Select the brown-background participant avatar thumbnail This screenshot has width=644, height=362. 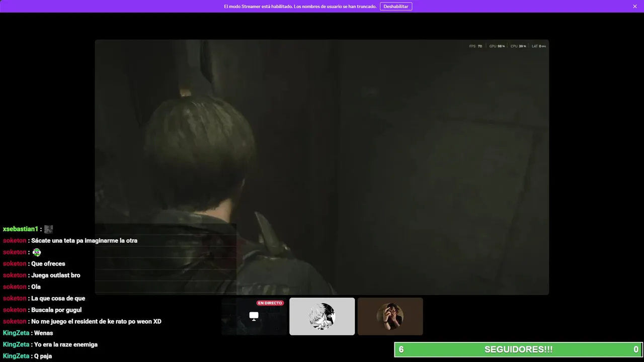[x=390, y=316]
